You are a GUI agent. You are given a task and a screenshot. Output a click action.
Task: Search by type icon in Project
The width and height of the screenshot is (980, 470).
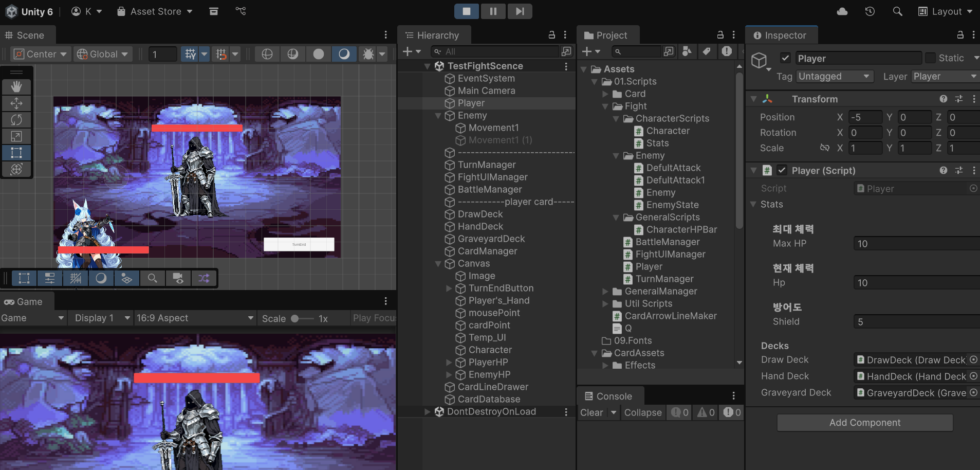point(687,51)
